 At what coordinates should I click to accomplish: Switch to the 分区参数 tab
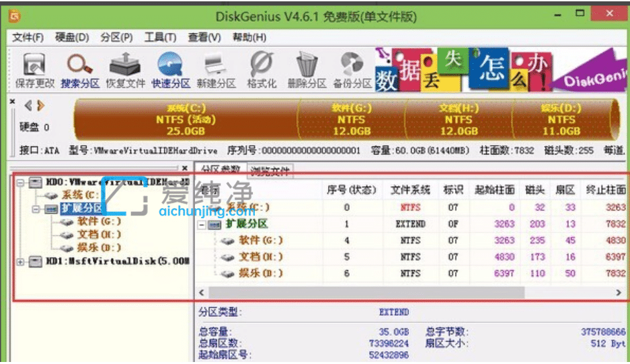coord(221,169)
